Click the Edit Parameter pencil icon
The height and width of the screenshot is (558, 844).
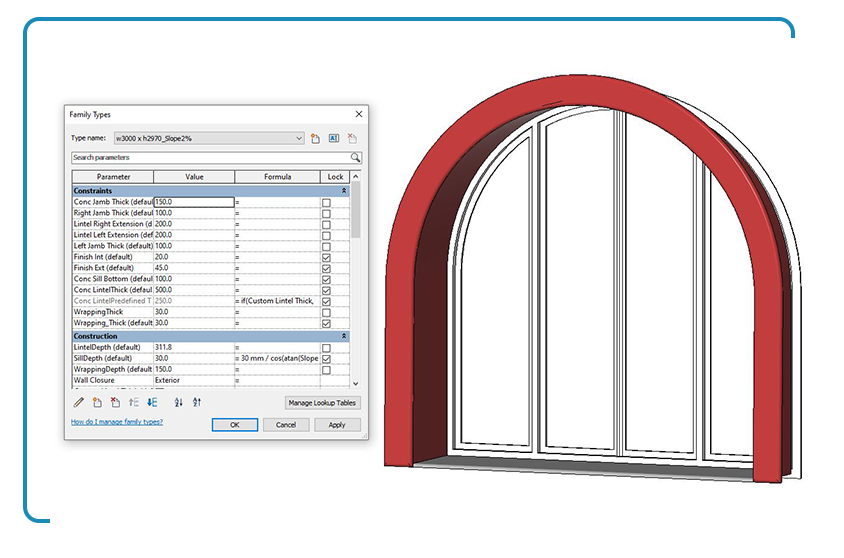[x=79, y=402]
